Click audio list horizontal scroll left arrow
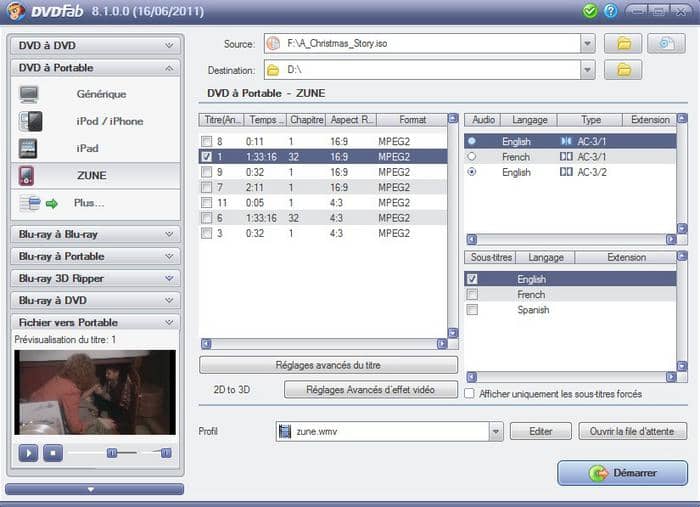Screen dimensions: 700x507 click(472, 240)
